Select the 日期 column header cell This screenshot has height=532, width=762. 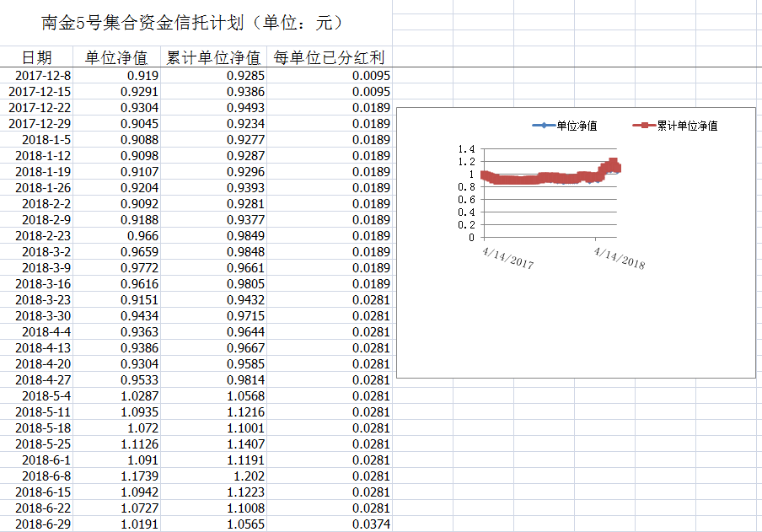coord(36,57)
